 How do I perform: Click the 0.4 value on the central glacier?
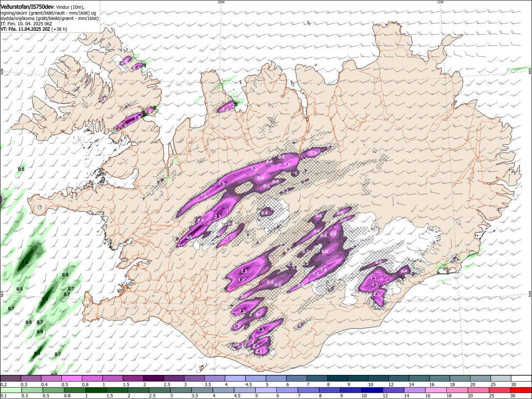point(265,213)
